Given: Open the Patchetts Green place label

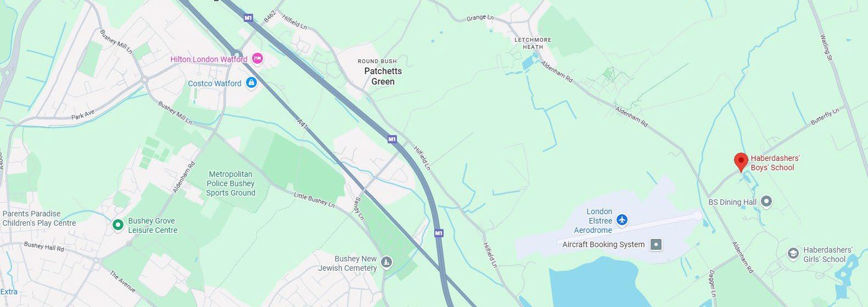Looking at the screenshot, I should (x=383, y=76).
